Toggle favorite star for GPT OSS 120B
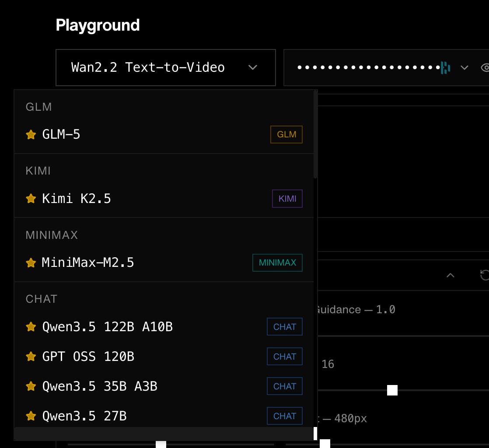Image resolution: width=489 pixels, height=448 pixels. click(31, 356)
